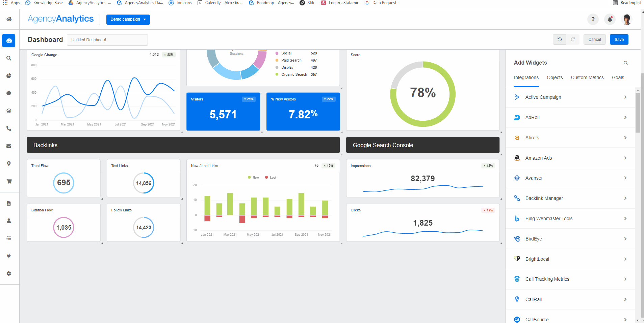
Task: Click the widgets panel scroll down arrow
Action: 638,320
